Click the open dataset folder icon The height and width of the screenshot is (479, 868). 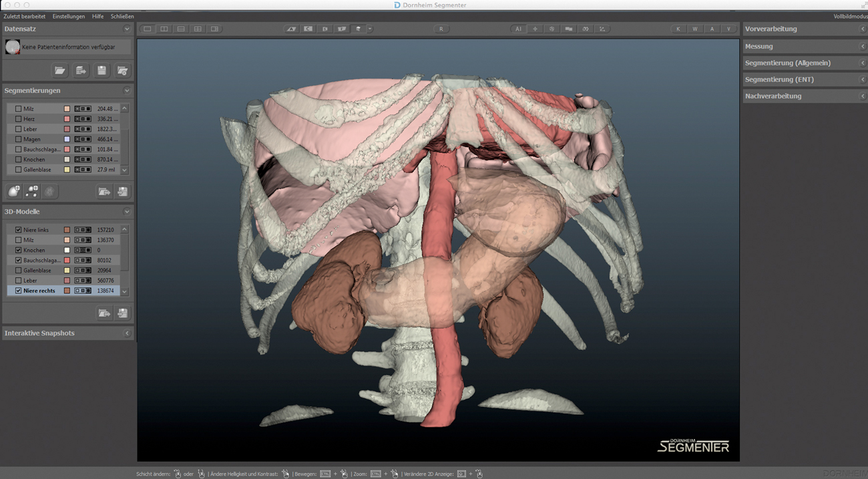click(60, 70)
